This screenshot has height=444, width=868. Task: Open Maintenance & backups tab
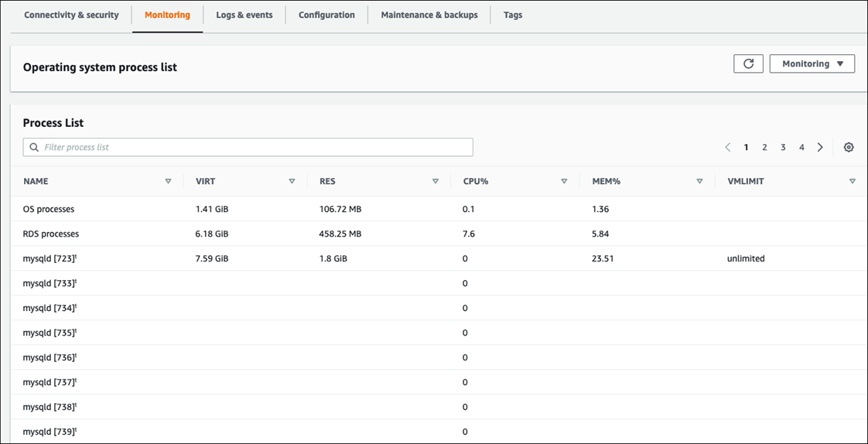click(429, 15)
